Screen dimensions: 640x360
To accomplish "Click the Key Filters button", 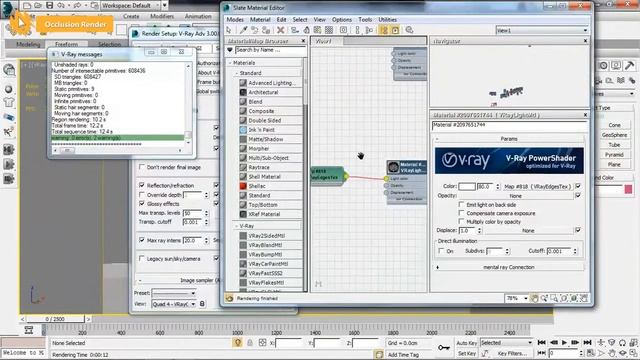I will [x=512, y=353].
